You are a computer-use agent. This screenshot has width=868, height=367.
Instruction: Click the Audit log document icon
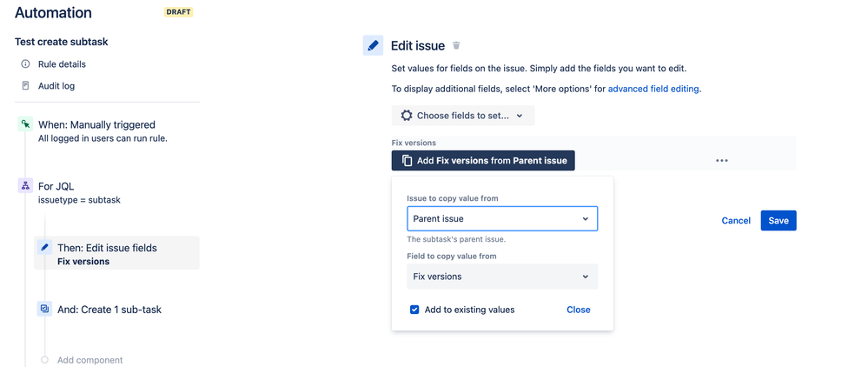(x=25, y=86)
